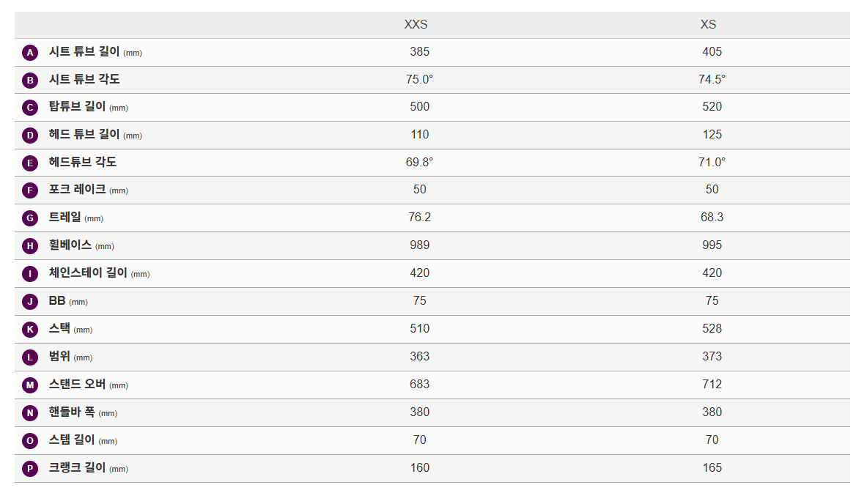Click the P icon beside 크랭크 길이
This screenshot has height=504, width=867.
(30, 469)
